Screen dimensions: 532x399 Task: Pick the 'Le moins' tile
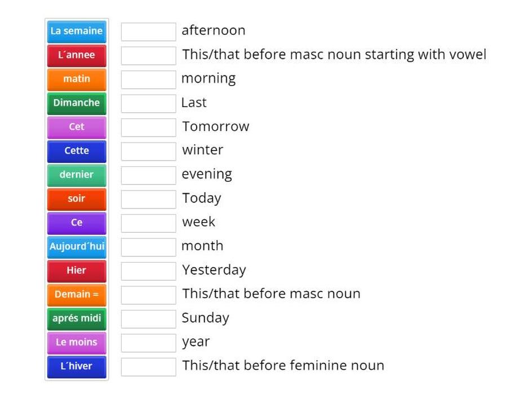tap(77, 342)
